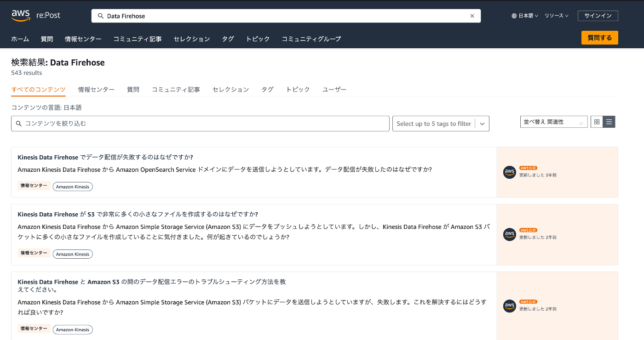The width and height of the screenshot is (644, 340).
Task: Switch to the タグ results tab
Action: click(267, 90)
